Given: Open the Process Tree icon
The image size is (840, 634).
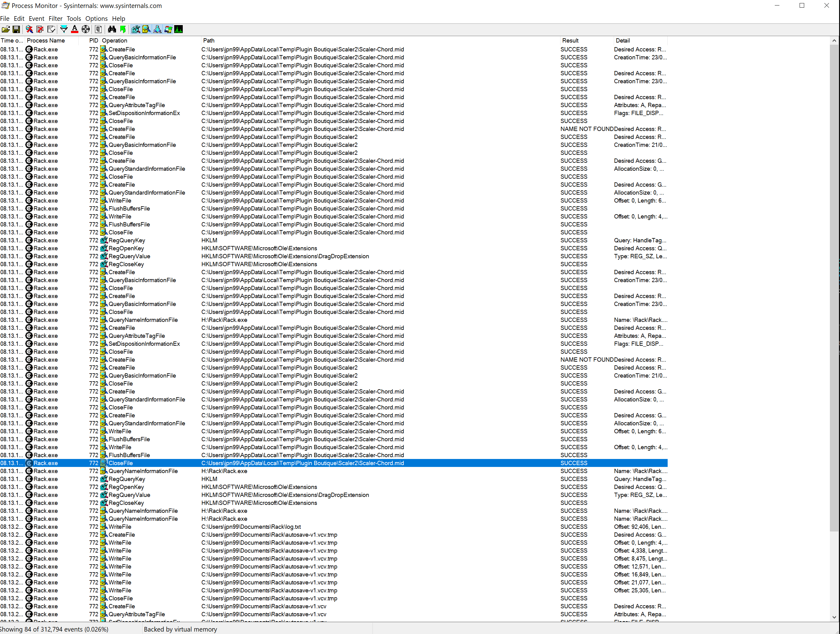Looking at the screenshot, I should coord(98,29).
